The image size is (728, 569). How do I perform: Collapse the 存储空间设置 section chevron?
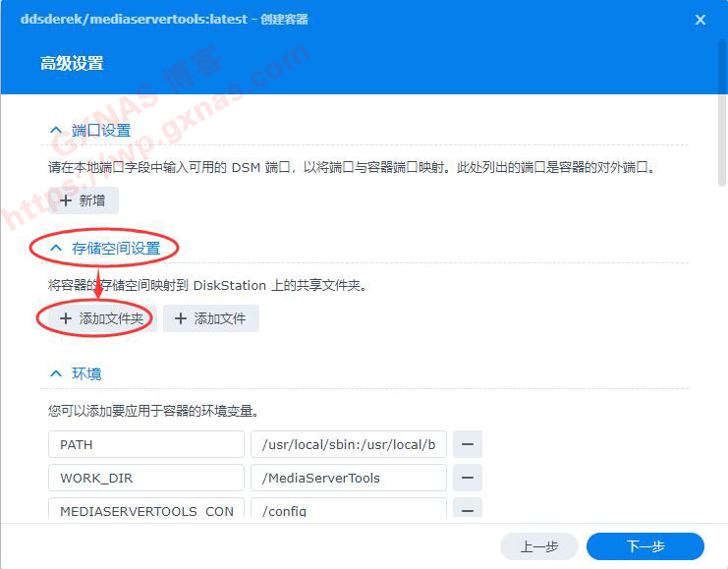coord(56,249)
